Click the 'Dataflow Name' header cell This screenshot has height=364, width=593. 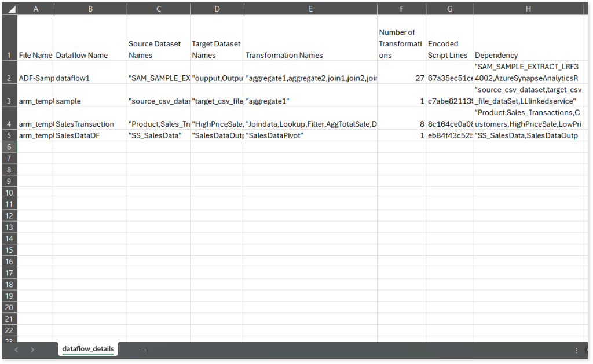coord(90,55)
